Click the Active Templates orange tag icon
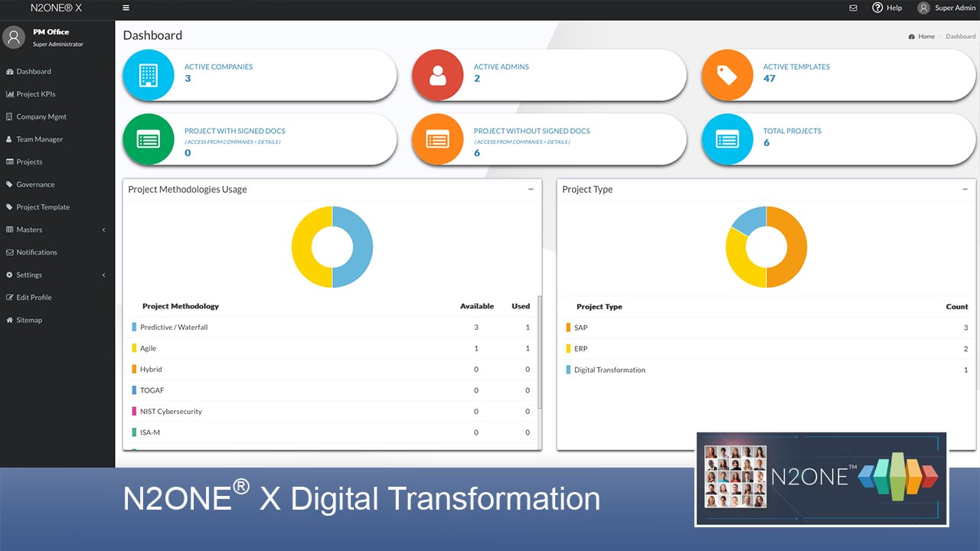The height and width of the screenshot is (551, 980). [727, 75]
